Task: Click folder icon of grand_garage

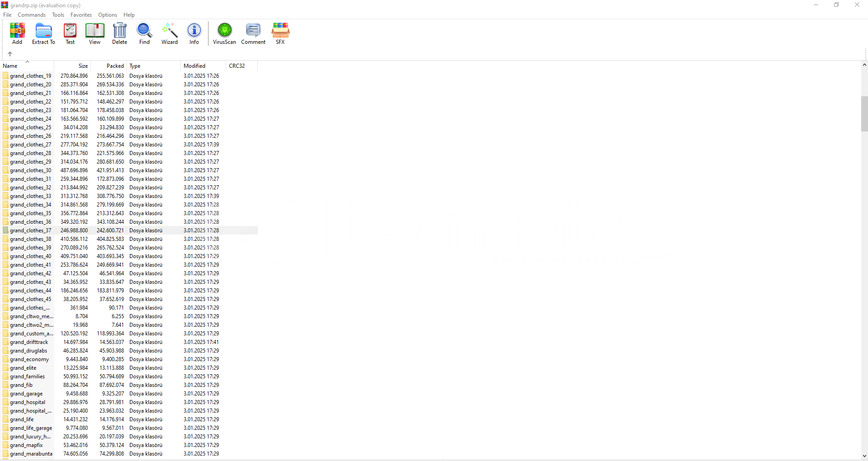Action: pyautogui.click(x=5, y=394)
